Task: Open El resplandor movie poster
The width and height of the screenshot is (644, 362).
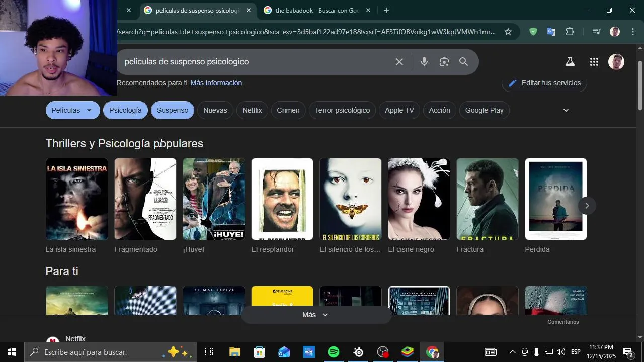Action: click(282, 199)
